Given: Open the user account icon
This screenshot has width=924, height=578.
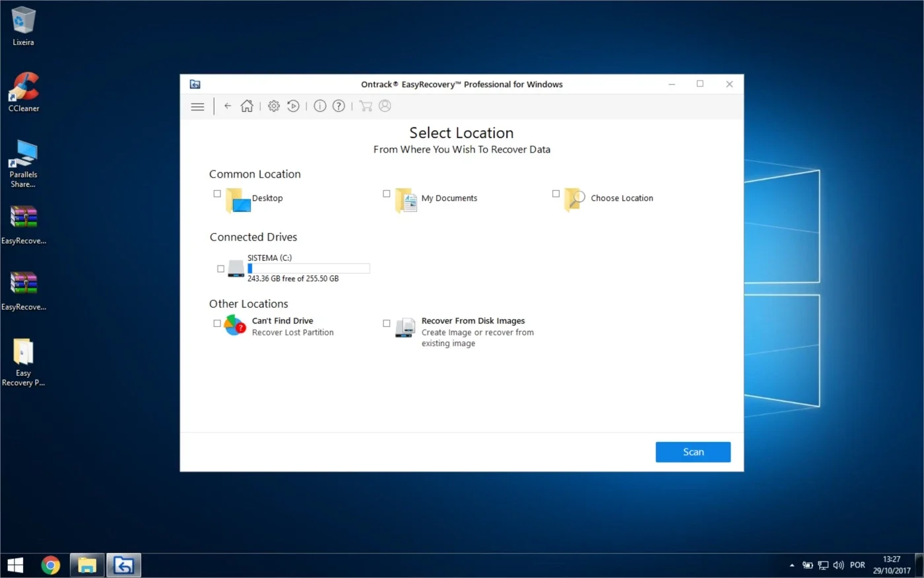Looking at the screenshot, I should pyautogui.click(x=385, y=106).
